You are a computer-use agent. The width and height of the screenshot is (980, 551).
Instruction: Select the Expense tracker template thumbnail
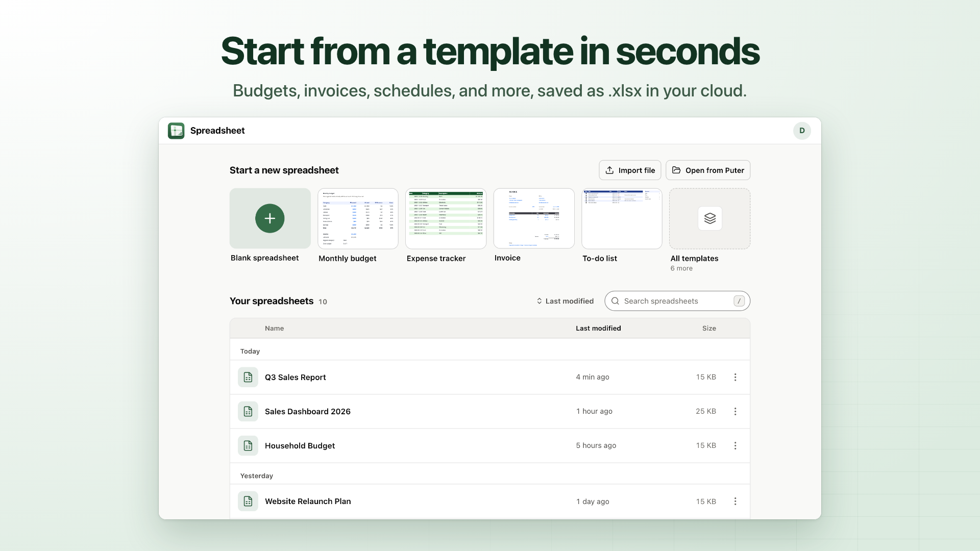point(446,218)
